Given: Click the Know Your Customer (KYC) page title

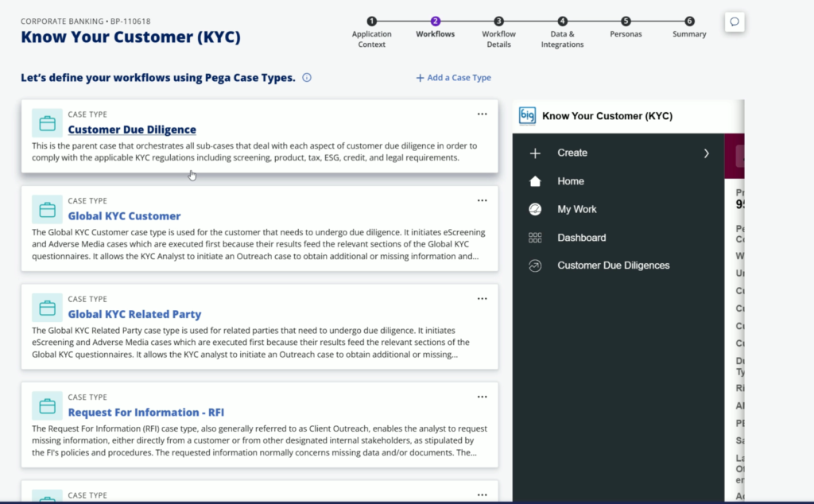Looking at the screenshot, I should [131, 37].
